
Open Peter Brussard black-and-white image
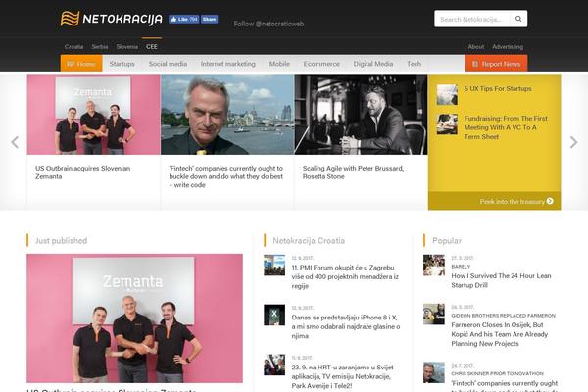tap(361, 115)
